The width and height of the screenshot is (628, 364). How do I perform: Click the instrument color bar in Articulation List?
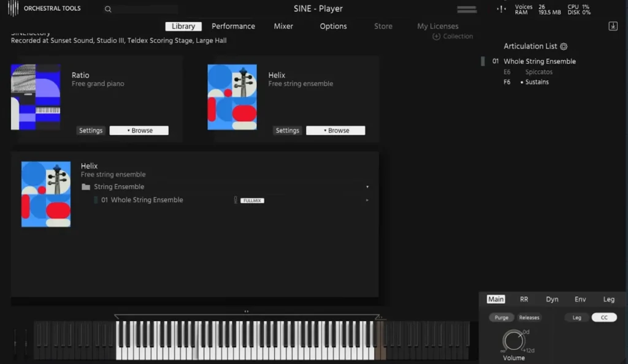[483, 61]
